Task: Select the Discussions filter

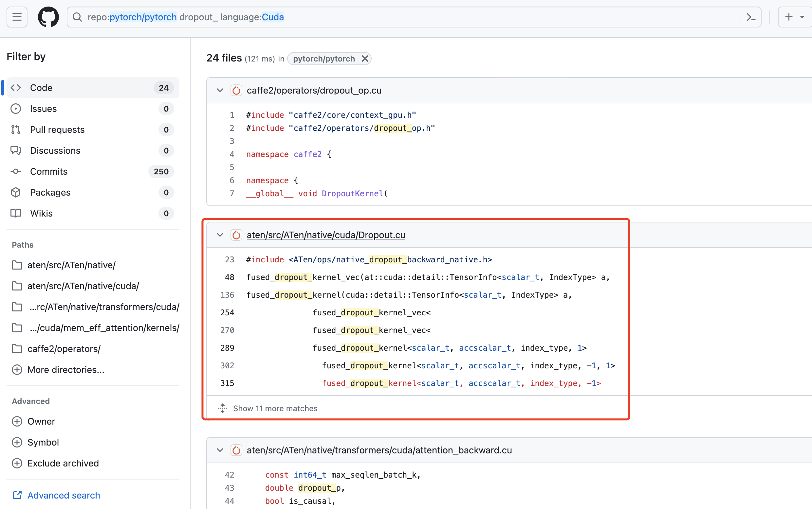Action: [x=93, y=150]
